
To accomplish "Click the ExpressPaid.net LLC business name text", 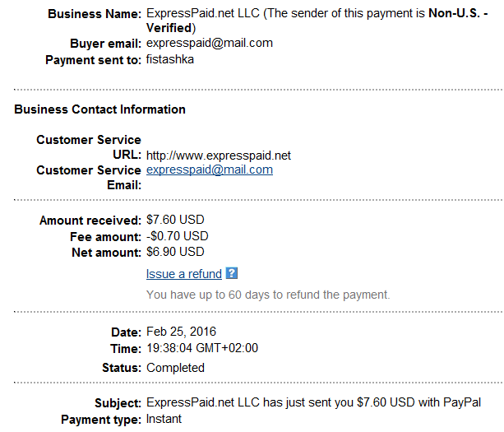I will click(203, 13).
